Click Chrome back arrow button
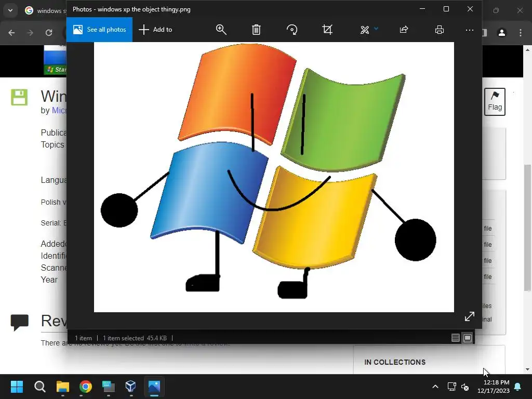 [x=11, y=33]
